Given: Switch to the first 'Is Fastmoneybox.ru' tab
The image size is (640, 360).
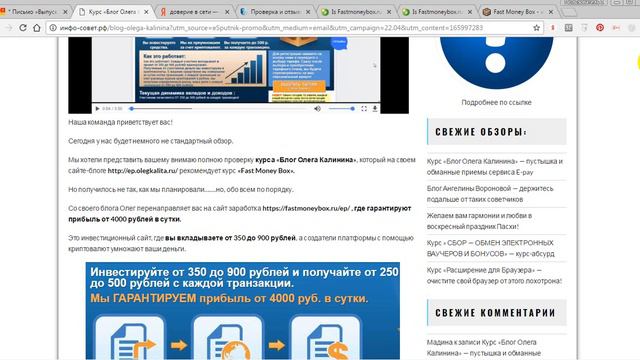Looking at the screenshot, I should click(x=356, y=12).
